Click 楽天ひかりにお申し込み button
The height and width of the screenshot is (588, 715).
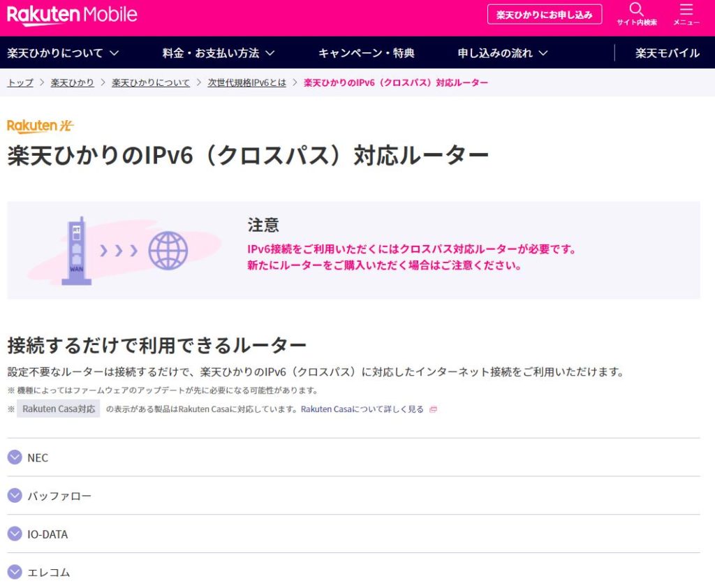545,15
